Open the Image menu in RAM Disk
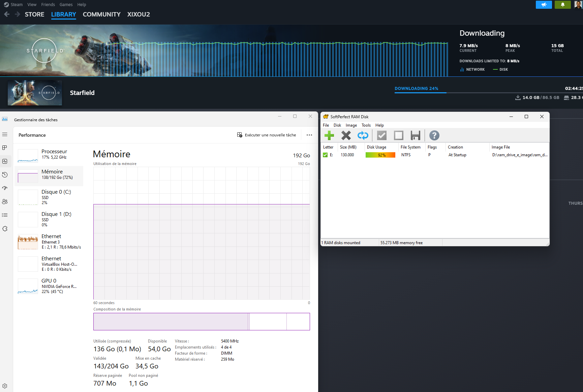Image resolution: width=583 pixels, height=392 pixels. click(351, 125)
